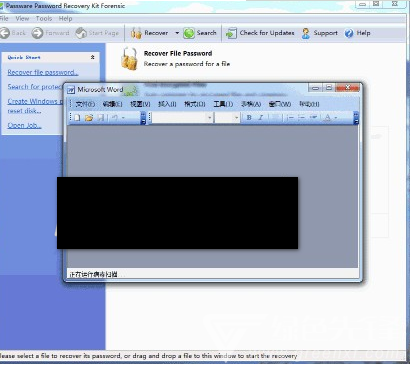The height and width of the screenshot is (367, 410).
Task: Open the Help (H) menu in Word
Action: coord(309,104)
